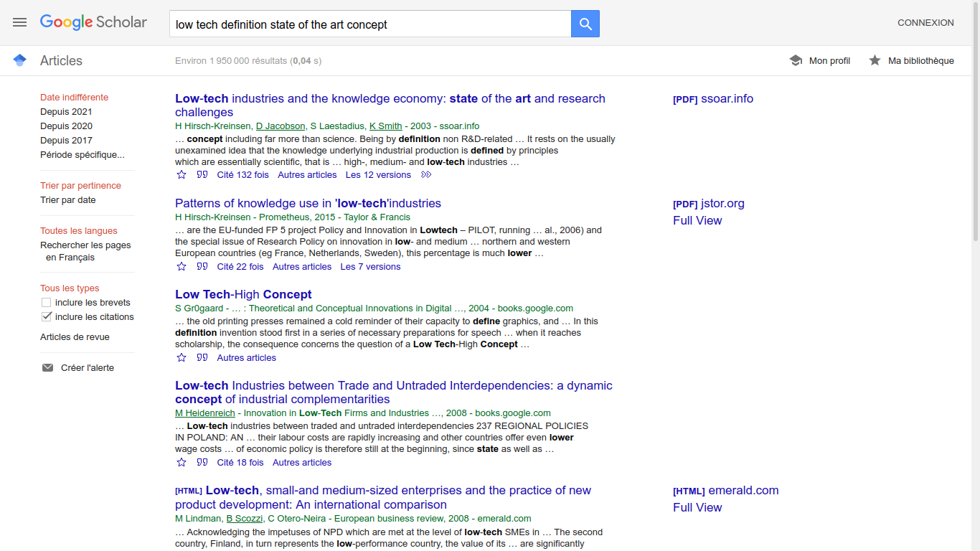Save the Low Tech-High Concept result
Image resolution: width=980 pixels, height=551 pixels.
click(x=182, y=357)
